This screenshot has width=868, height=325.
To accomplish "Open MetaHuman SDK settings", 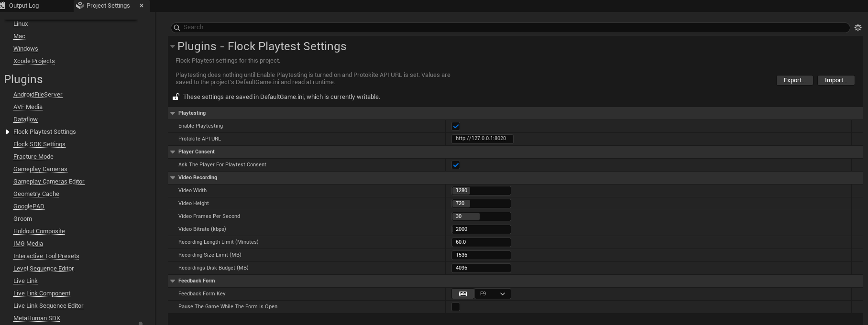I will (37, 318).
